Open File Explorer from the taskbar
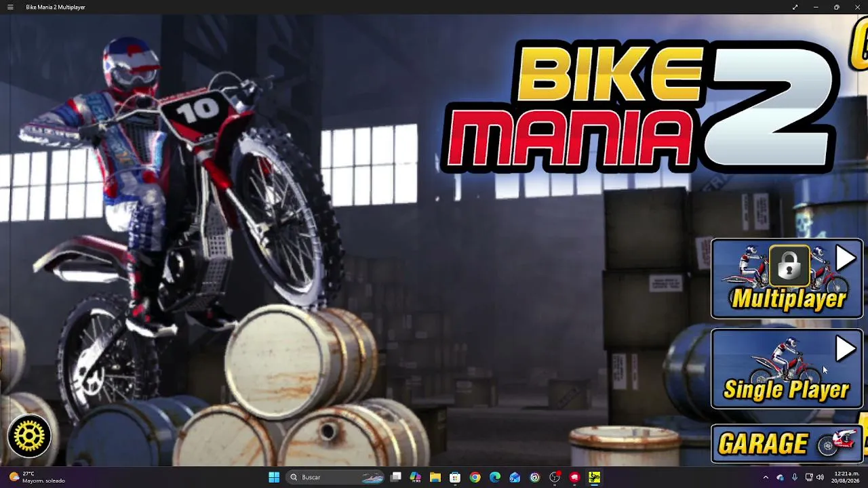 coord(435,477)
